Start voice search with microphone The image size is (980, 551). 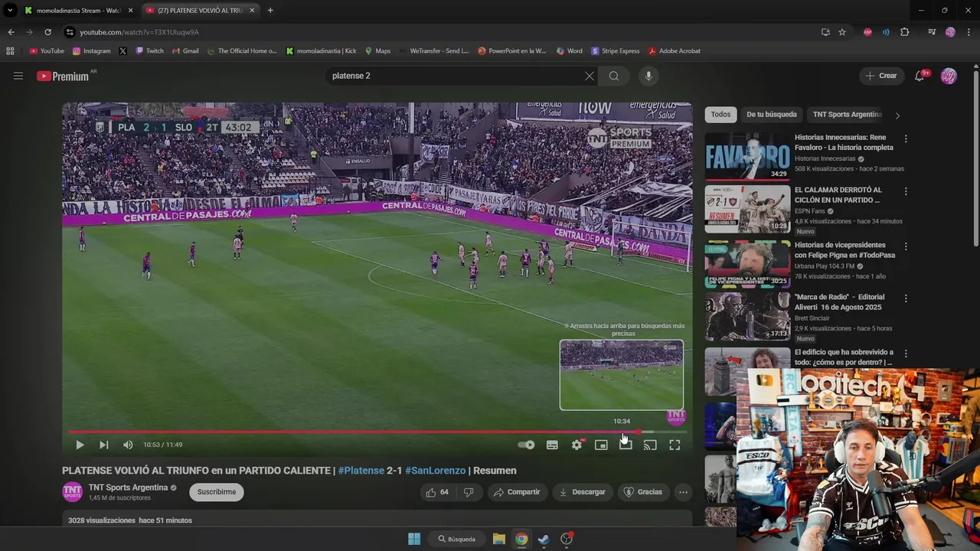648,76
